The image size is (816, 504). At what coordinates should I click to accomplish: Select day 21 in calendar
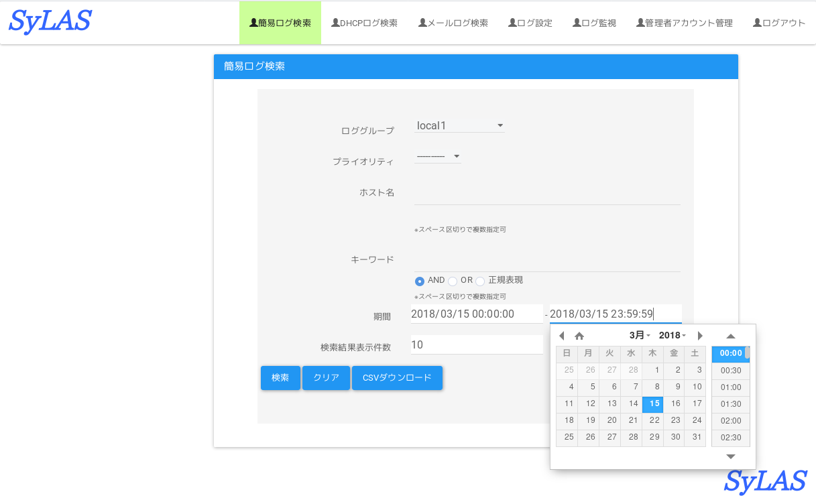pyautogui.click(x=631, y=420)
